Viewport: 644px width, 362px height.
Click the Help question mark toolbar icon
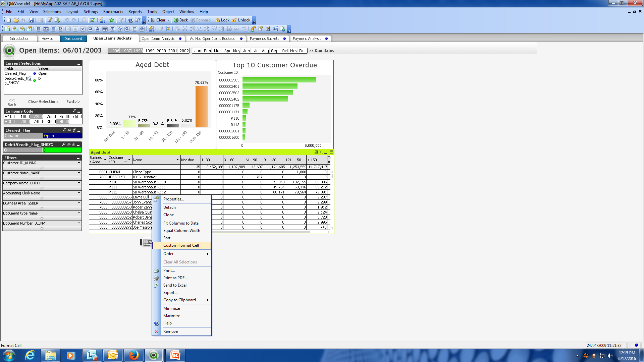[x=130, y=20]
